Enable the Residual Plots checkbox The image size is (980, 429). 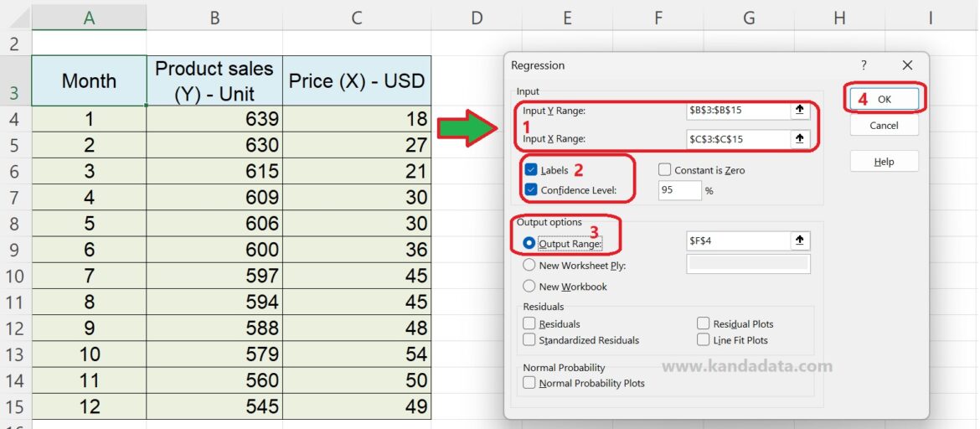(703, 323)
